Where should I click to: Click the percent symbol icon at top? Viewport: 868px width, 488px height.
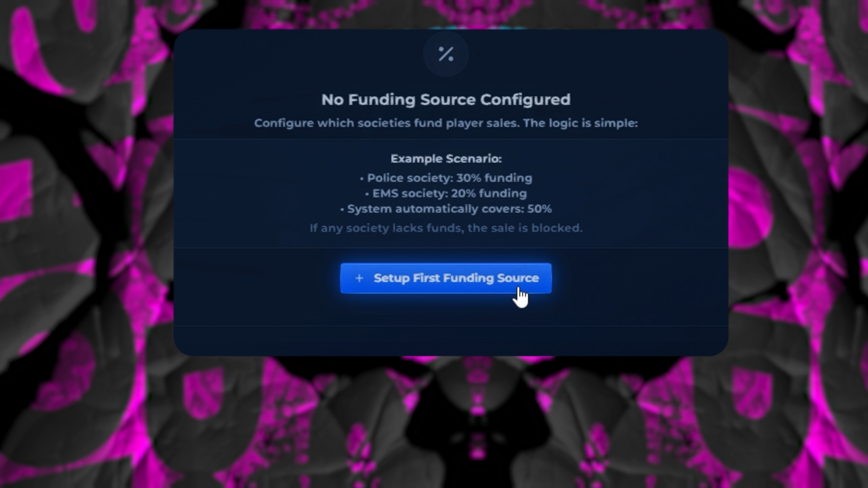(x=446, y=54)
